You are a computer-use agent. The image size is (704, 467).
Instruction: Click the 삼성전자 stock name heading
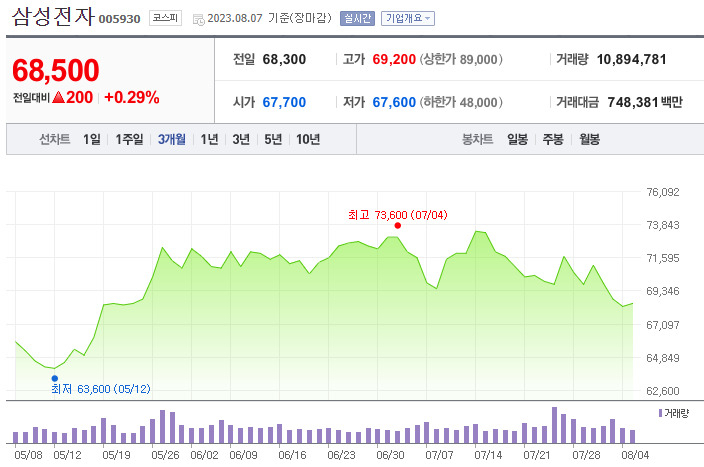(x=53, y=17)
